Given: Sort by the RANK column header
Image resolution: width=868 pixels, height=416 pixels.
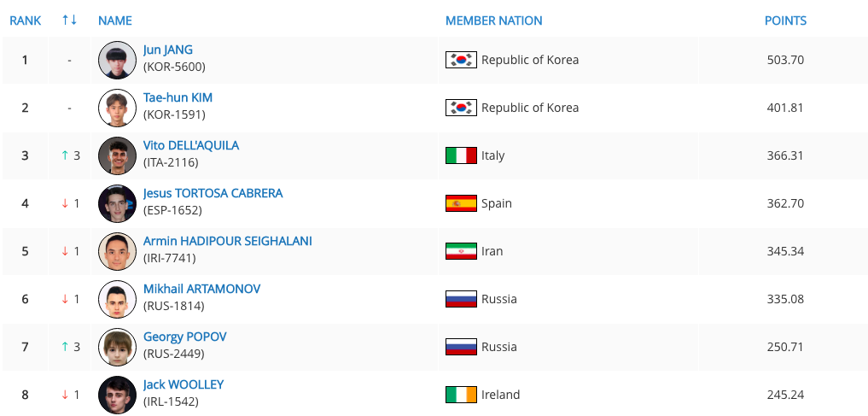Looking at the screenshot, I should 26,21.
